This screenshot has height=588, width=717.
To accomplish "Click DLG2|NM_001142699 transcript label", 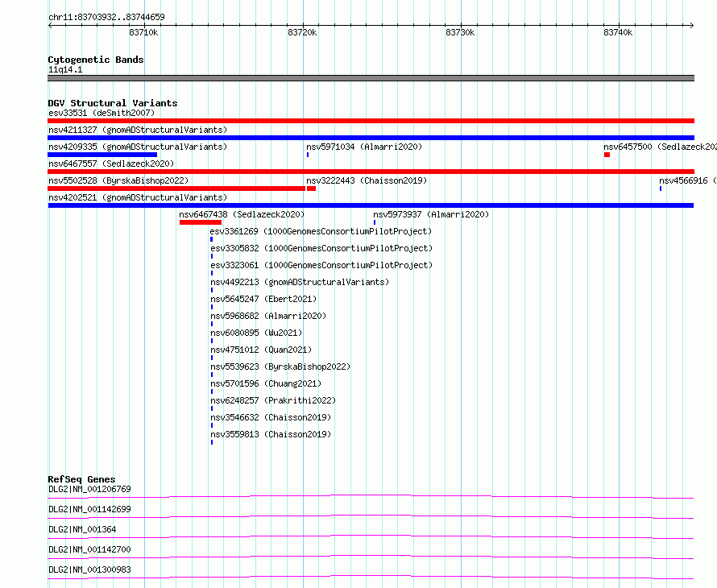I will pyautogui.click(x=89, y=509).
